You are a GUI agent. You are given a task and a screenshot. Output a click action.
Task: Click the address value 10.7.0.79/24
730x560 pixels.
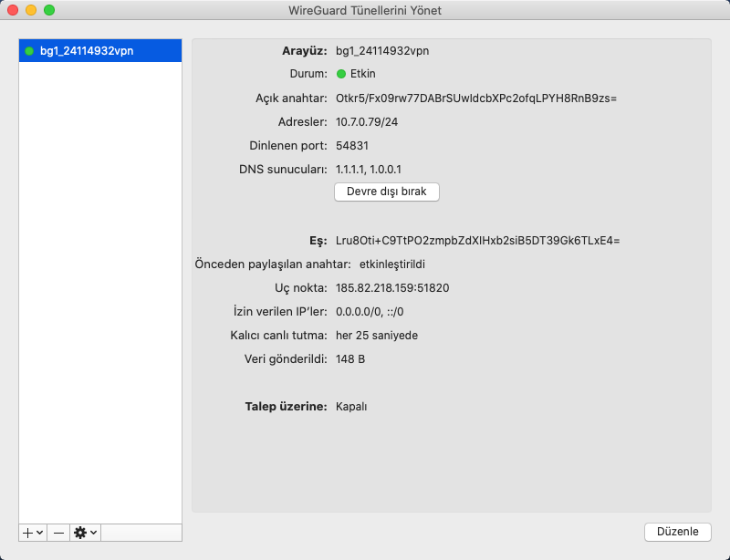[367, 122]
